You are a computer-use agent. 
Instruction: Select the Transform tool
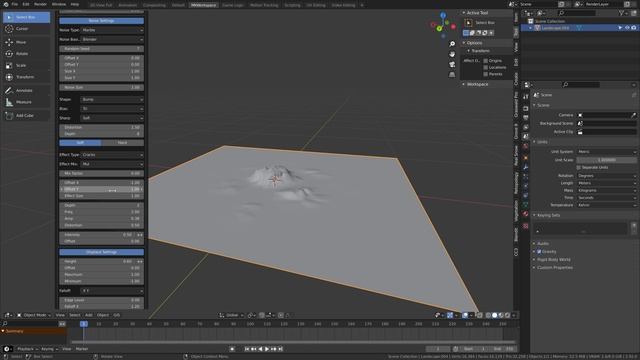[x=27, y=77]
